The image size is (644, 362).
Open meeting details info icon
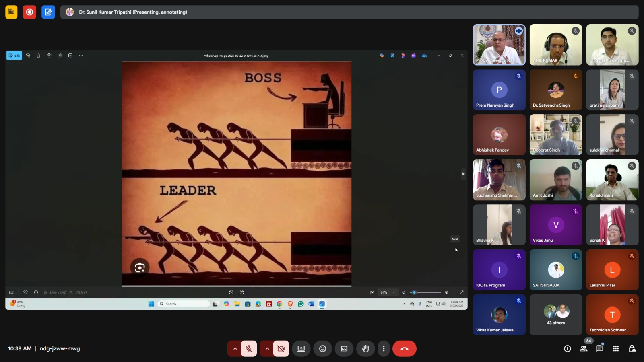[x=567, y=349]
